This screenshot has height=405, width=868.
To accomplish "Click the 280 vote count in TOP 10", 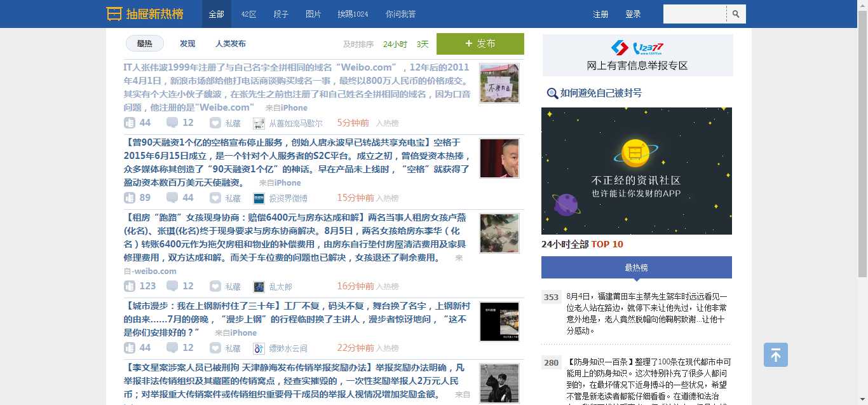I will click(551, 362).
